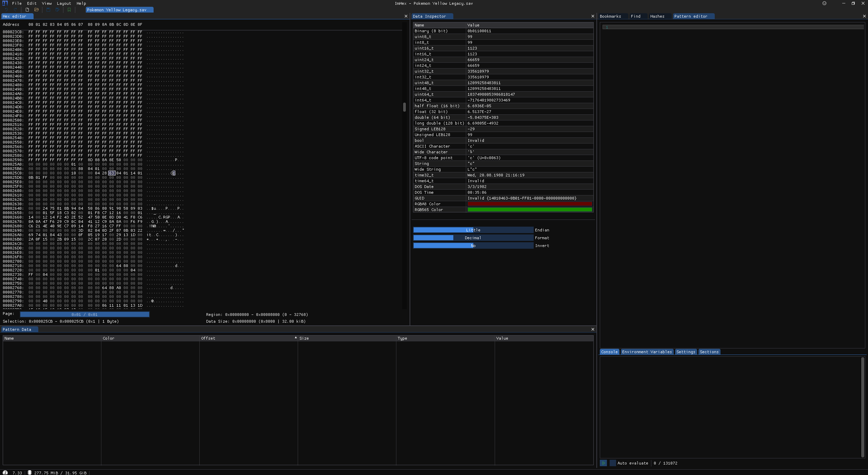Image resolution: width=868 pixels, height=475 pixels.
Task: Click the new file toolbar icon
Action: point(27,10)
